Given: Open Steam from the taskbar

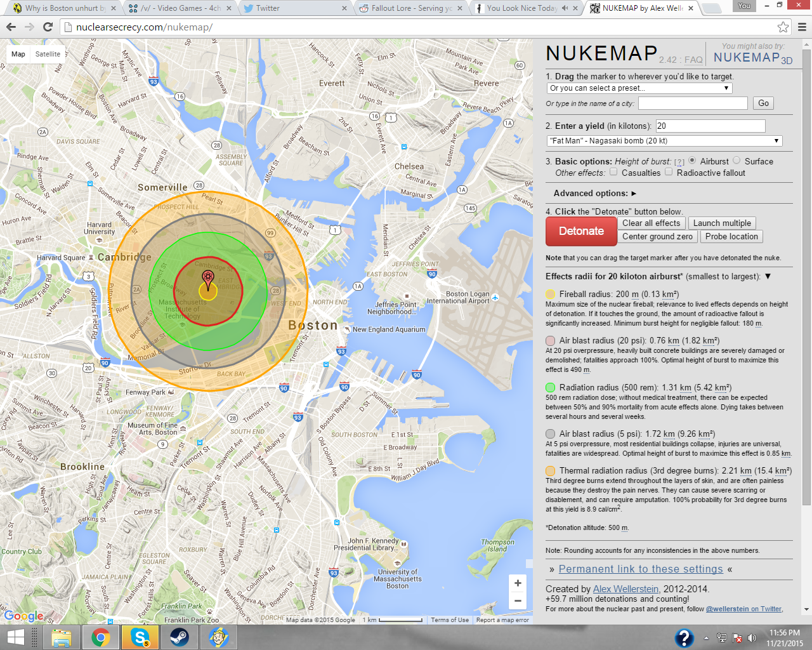Looking at the screenshot, I should (x=179, y=637).
